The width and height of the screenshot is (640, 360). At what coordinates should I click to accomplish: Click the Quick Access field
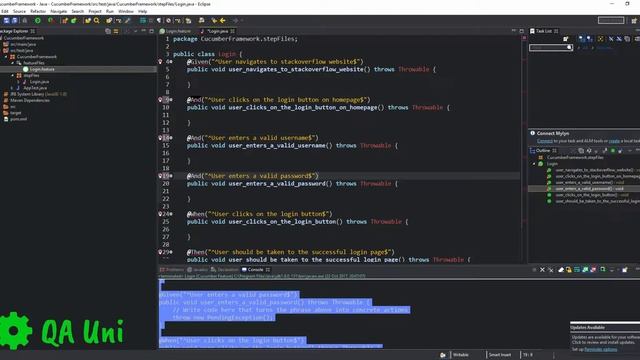tap(611, 20)
